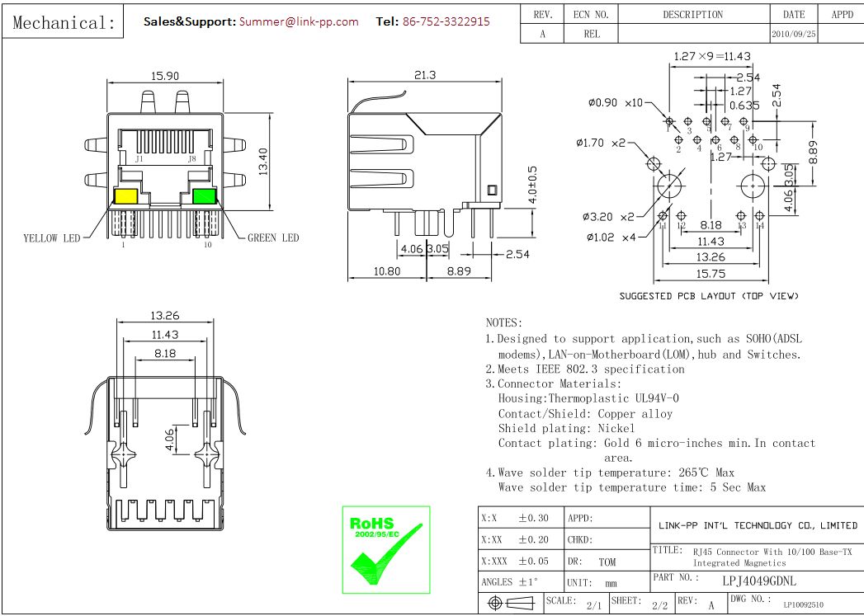
Task: Select the 21.3 depth dimension on side view
Action: click(425, 75)
